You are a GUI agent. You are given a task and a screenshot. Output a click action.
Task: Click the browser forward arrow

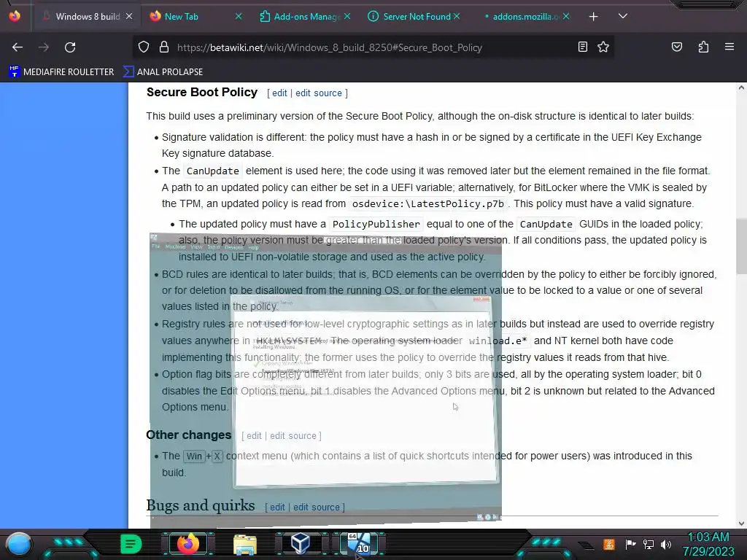[44, 47]
